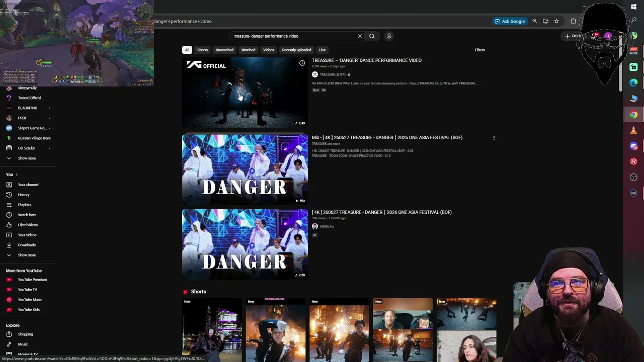Image resolution: width=644 pixels, height=362 pixels.
Task: Open the Watch later list
Action: pyautogui.click(x=27, y=215)
